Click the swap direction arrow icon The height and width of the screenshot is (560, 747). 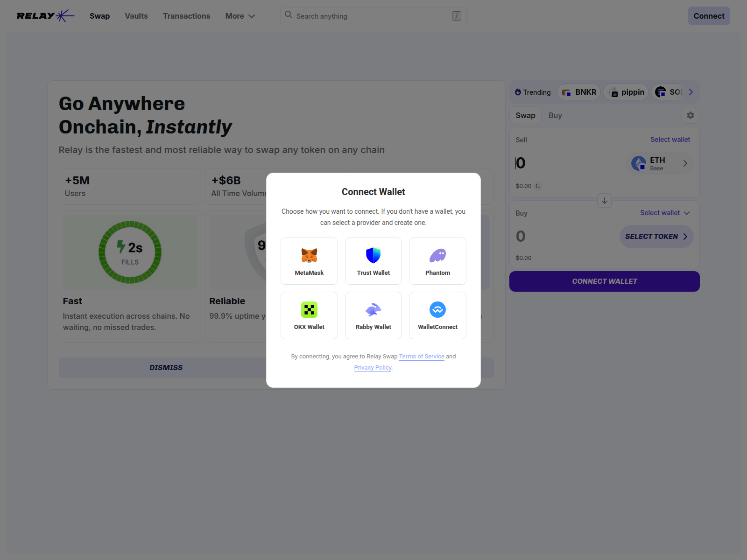[x=604, y=201]
